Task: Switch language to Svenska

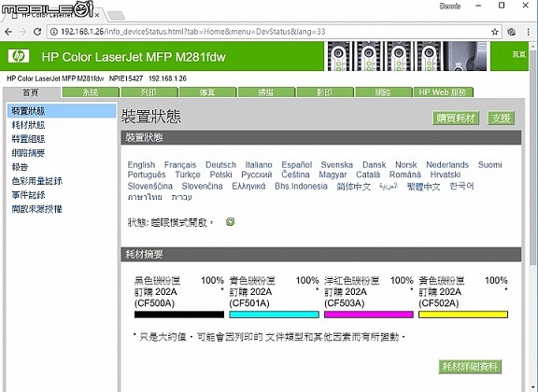Action: point(336,165)
